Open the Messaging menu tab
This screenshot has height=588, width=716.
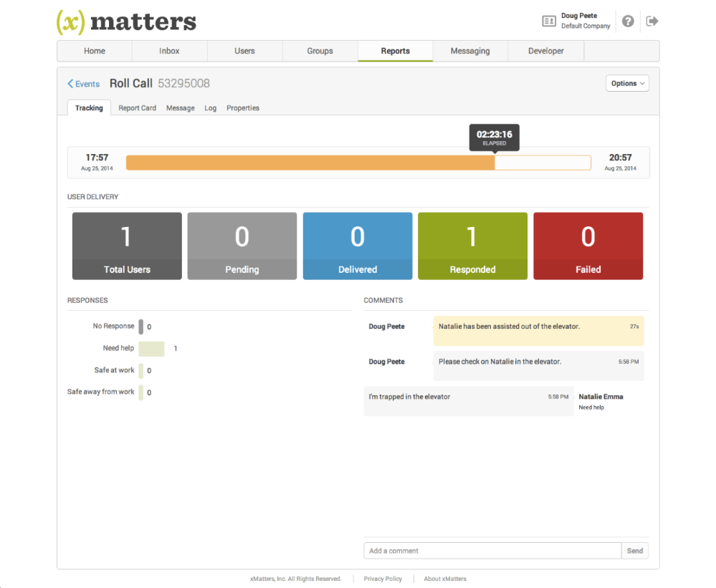tap(470, 51)
